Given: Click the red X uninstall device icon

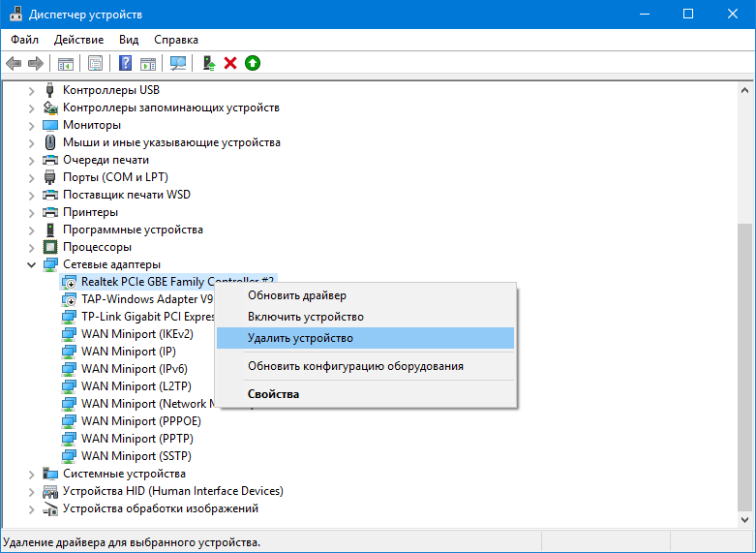Looking at the screenshot, I should [x=230, y=64].
